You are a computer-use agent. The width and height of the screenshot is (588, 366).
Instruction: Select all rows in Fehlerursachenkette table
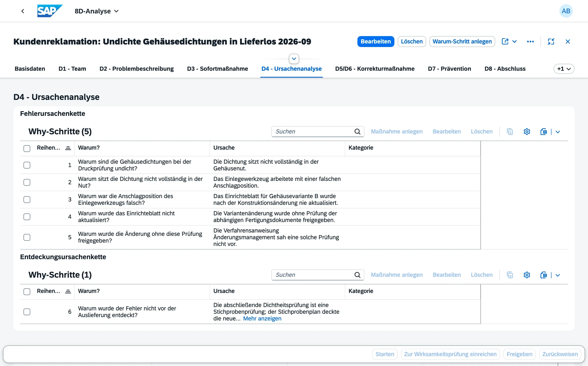pyautogui.click(x=27, y=148)
